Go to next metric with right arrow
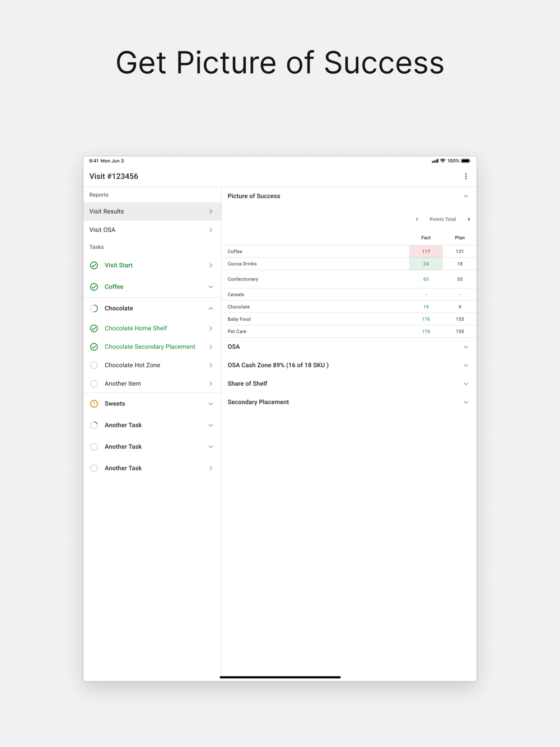This screenshot has width=560, height=747. point(469,220)
